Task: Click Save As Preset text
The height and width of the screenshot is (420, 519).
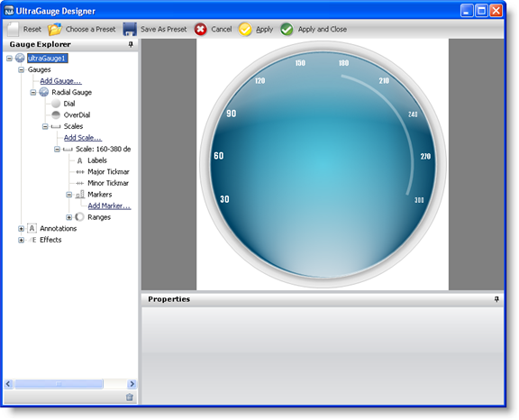Action: coord(163,29)
